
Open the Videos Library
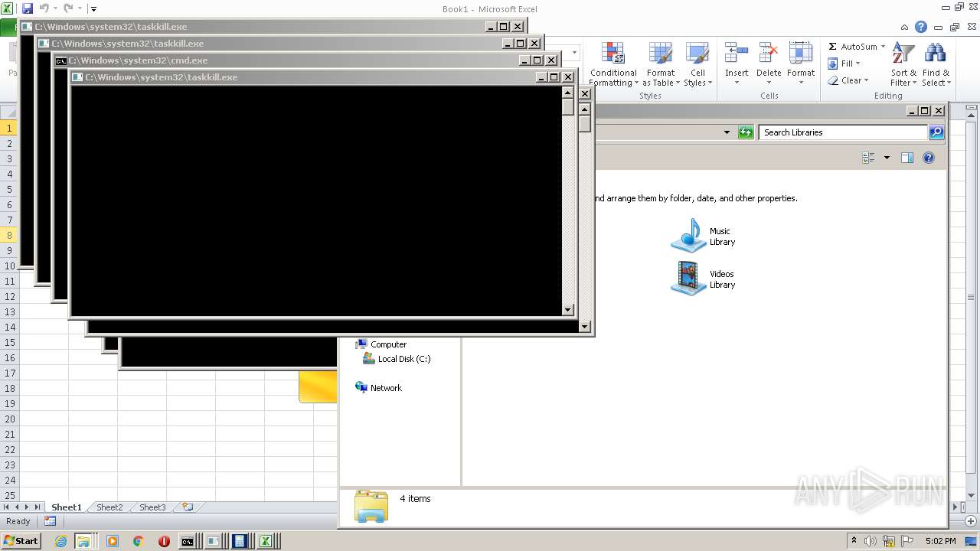703,279
